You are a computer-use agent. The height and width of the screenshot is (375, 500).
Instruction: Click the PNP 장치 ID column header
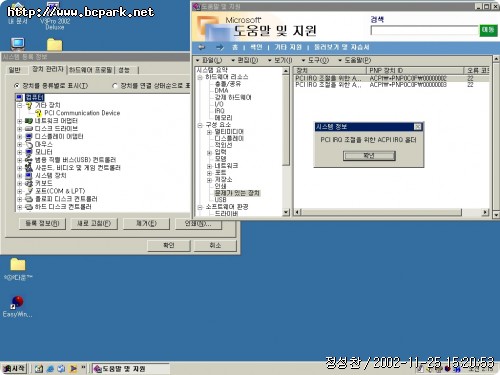pyautogui.click(x=415, y=70)
